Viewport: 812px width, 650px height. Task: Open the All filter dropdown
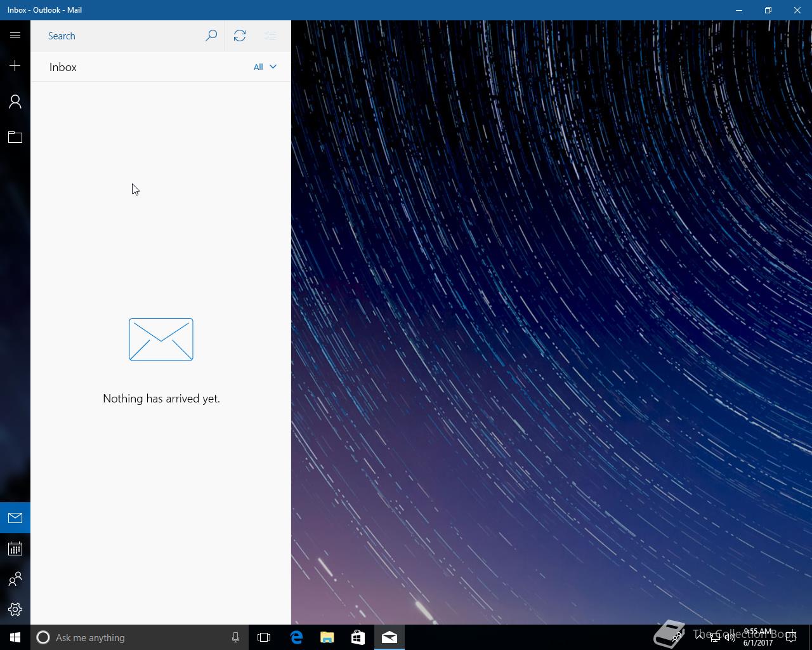[x=265, y=67]
